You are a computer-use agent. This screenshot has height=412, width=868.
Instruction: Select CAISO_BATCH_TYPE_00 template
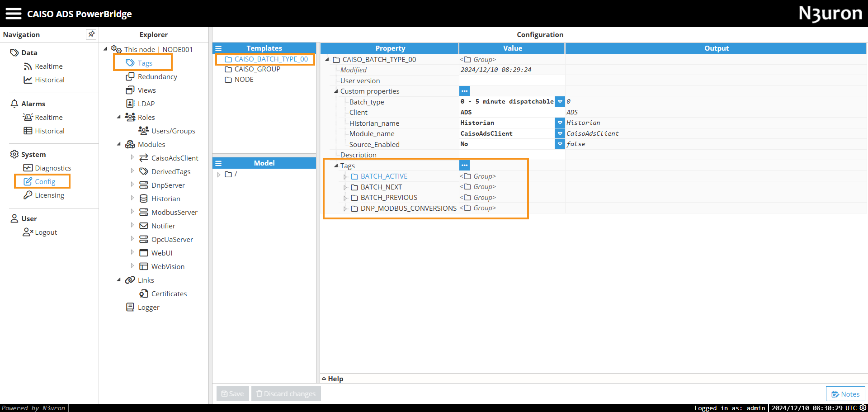[271, 59]
